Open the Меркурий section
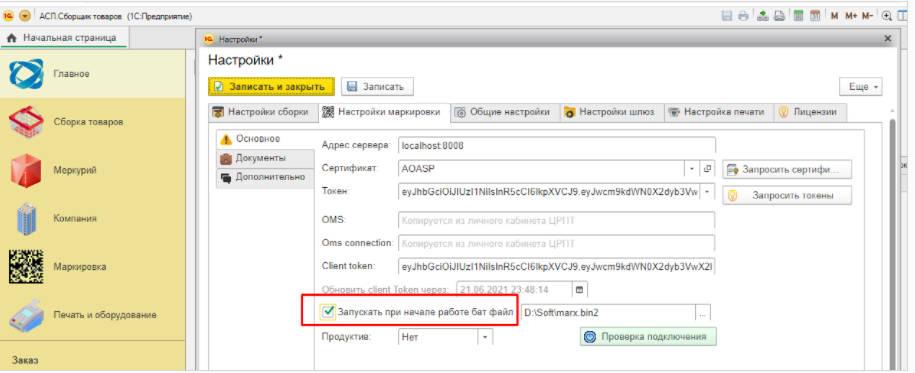The width and height of the screenshot is (915, 373). pos(92,170)
